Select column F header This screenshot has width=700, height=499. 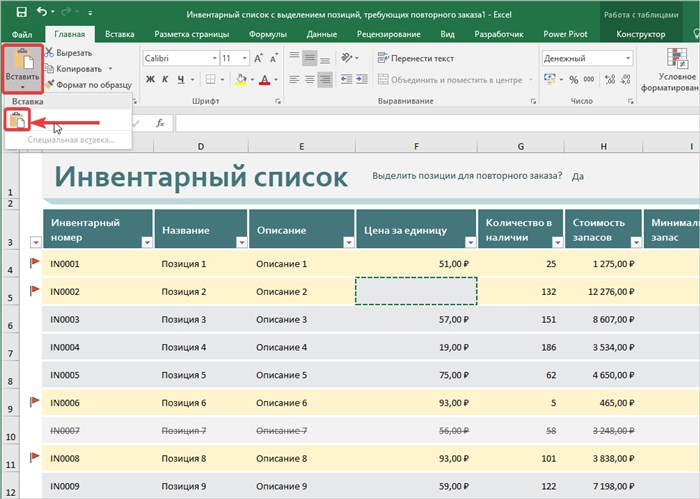click(x=416, y=146)
